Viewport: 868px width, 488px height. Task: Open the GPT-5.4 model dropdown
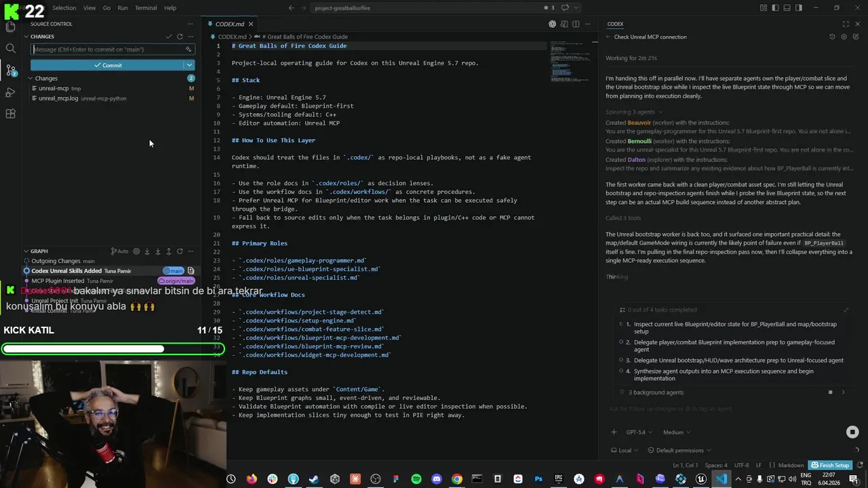click(639, 432)
